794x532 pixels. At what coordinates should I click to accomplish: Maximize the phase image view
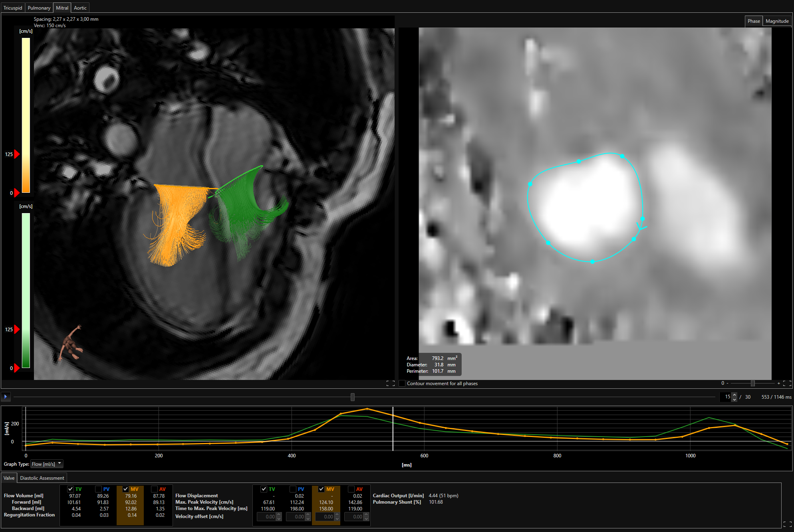pos(787,384)
